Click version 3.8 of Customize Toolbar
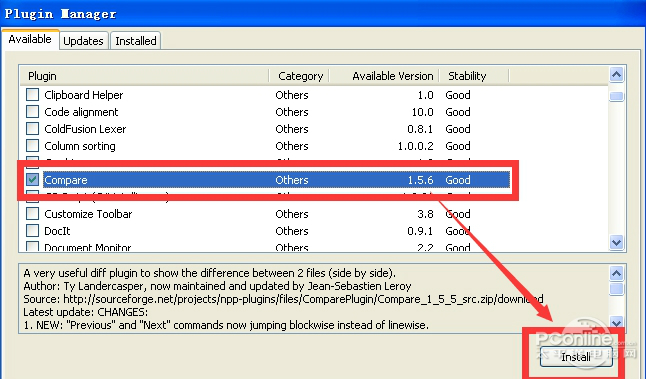Screen dimensions: 646x379 [x=425, y=214]
